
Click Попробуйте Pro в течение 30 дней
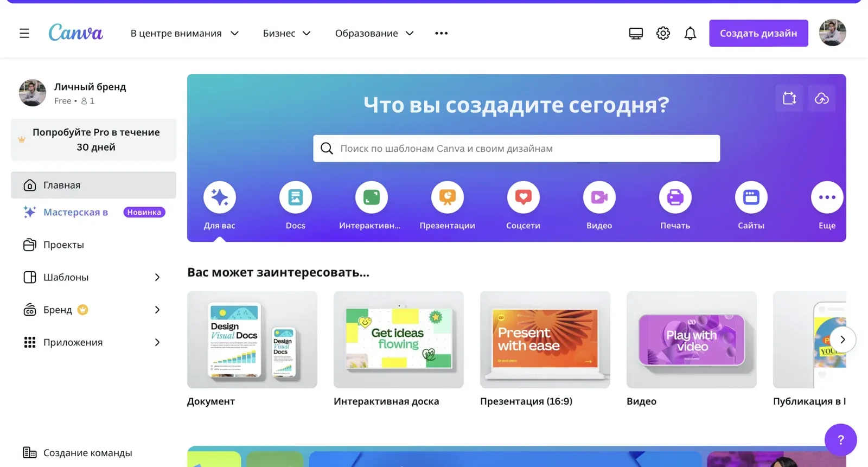coord(93,139)
